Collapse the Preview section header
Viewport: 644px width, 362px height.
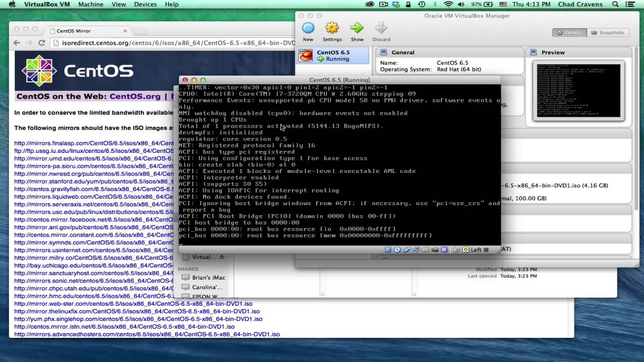pos(579,52)
